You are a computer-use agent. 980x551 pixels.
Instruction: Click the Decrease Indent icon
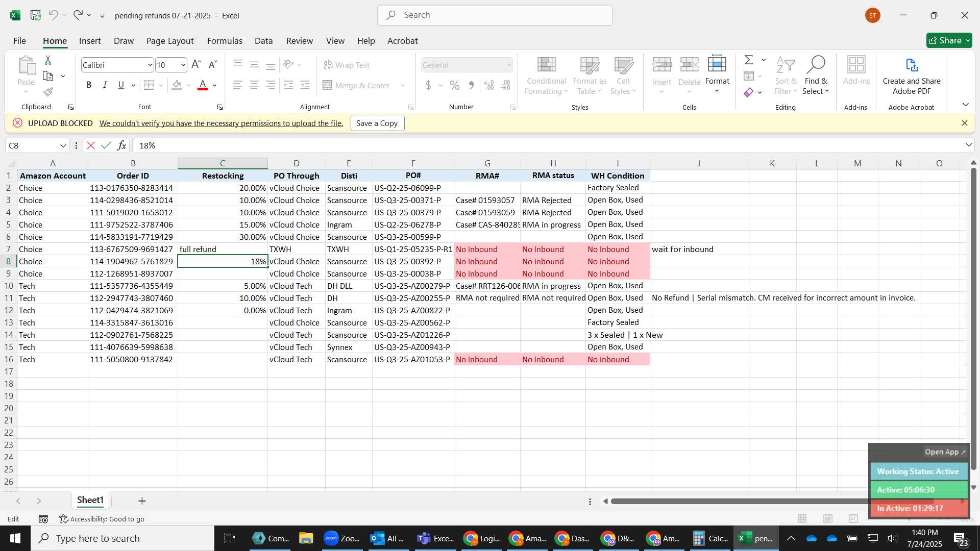[288, 85]
